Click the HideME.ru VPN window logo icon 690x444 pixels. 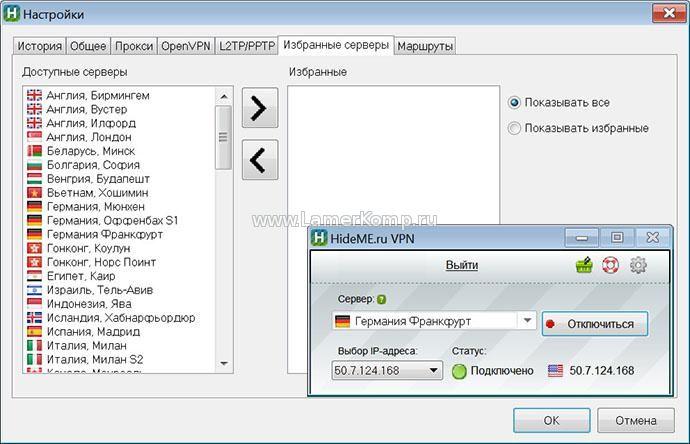[319, 238]
